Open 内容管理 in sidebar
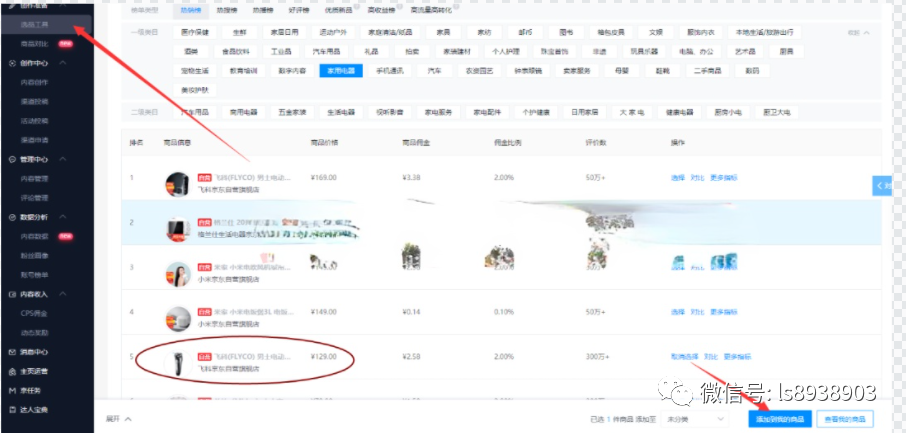Viewport: 906px width, 433px height. 35,179
